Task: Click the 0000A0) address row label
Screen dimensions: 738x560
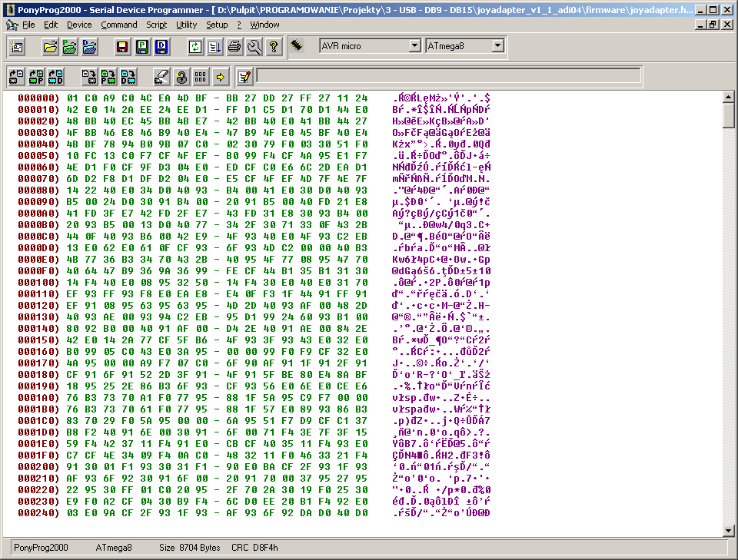Action: (38, 214)
